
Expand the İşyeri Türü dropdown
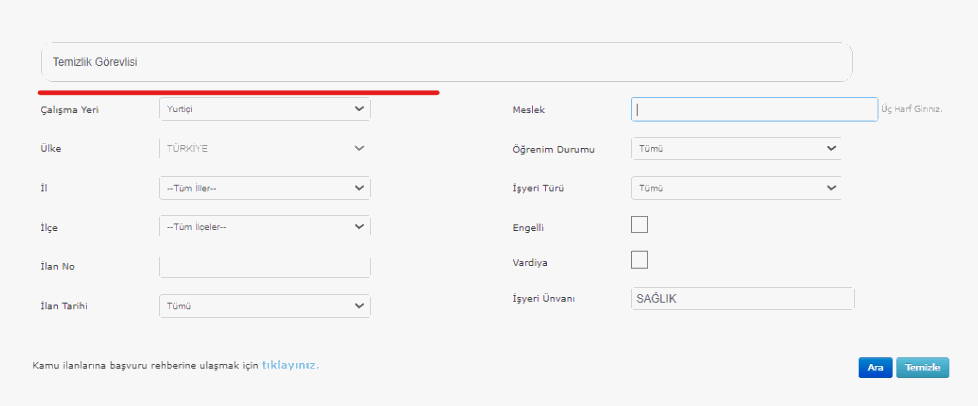(x=736, y=188)
